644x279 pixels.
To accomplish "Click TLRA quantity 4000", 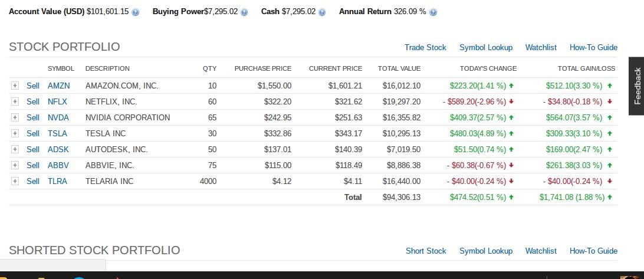I will [x=208, y=181].
